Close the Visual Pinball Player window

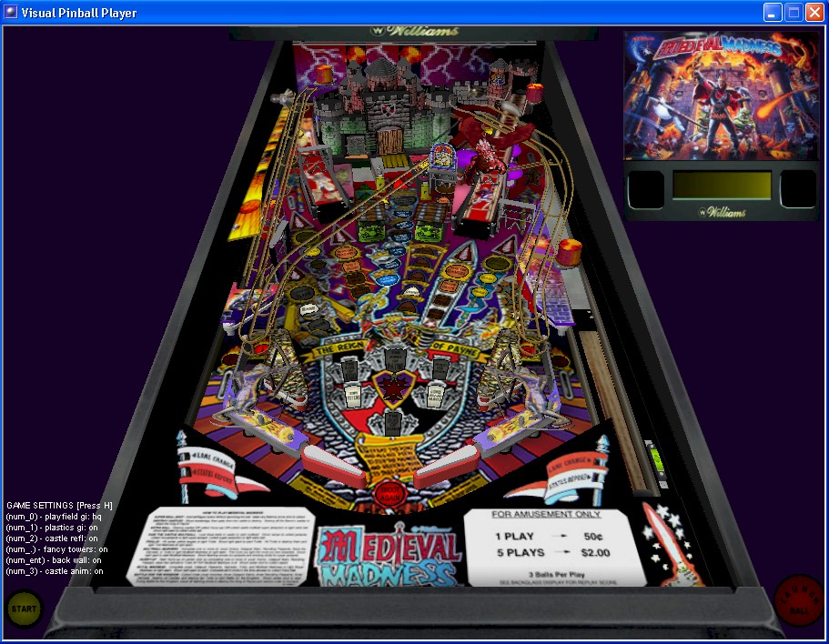pos(814,12)
